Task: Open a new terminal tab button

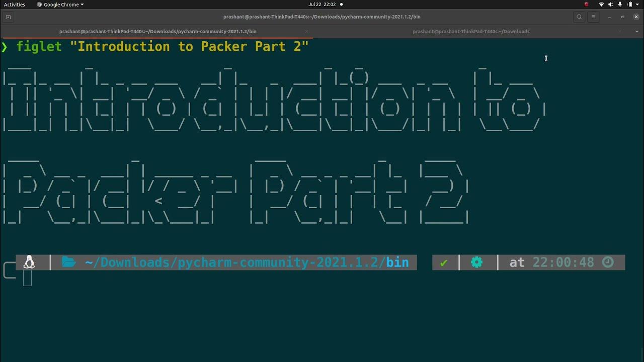Action: click(8, 17)
